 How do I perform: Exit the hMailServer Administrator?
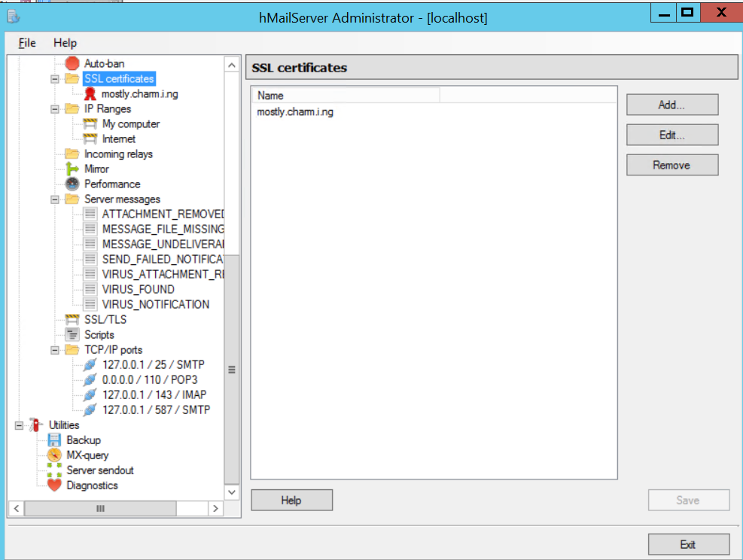click(x=689, y=544)
